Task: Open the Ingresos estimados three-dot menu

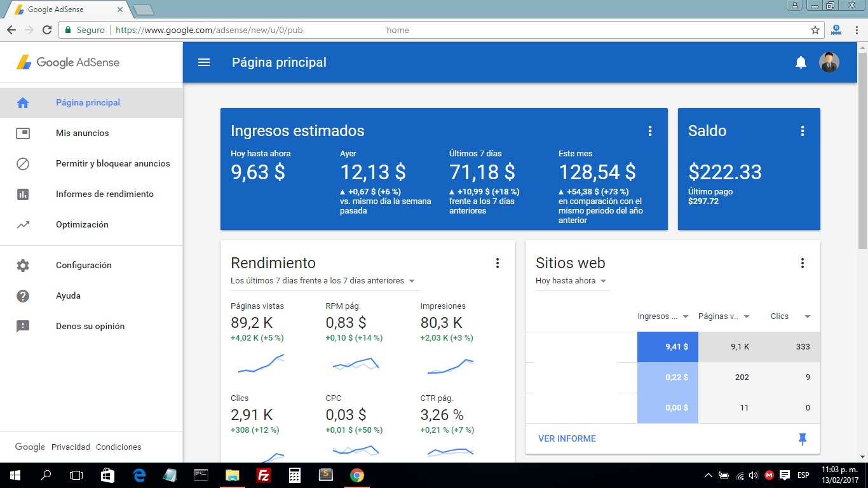Action: pyautogui.click(x=649, y=131)
